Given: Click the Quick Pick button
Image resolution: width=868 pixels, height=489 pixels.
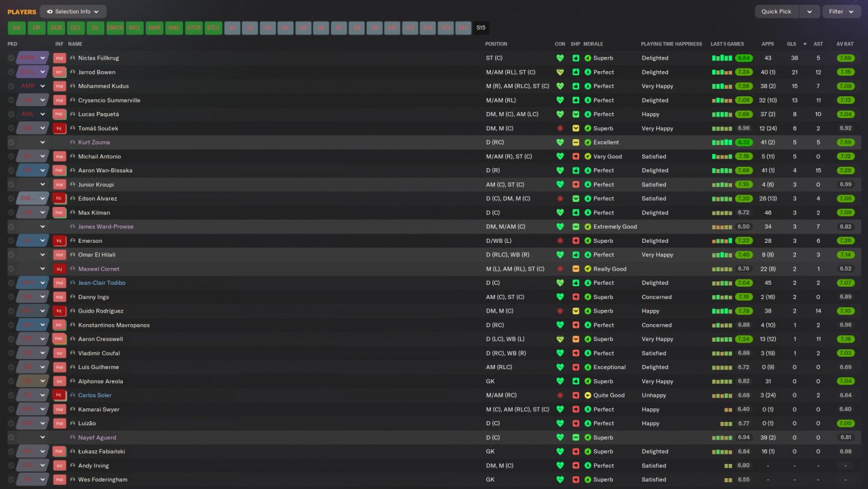Looking at the screenshot, I should 776,12.
